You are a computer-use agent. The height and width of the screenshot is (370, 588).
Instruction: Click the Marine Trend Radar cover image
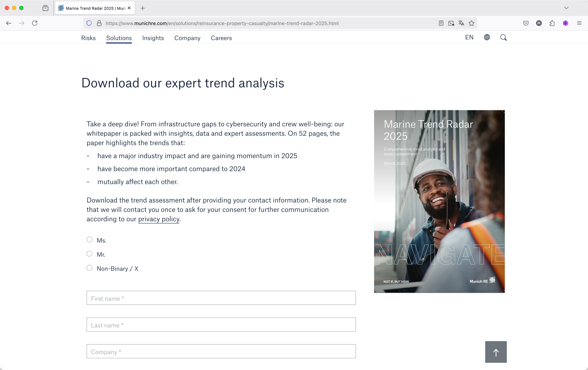439,201
